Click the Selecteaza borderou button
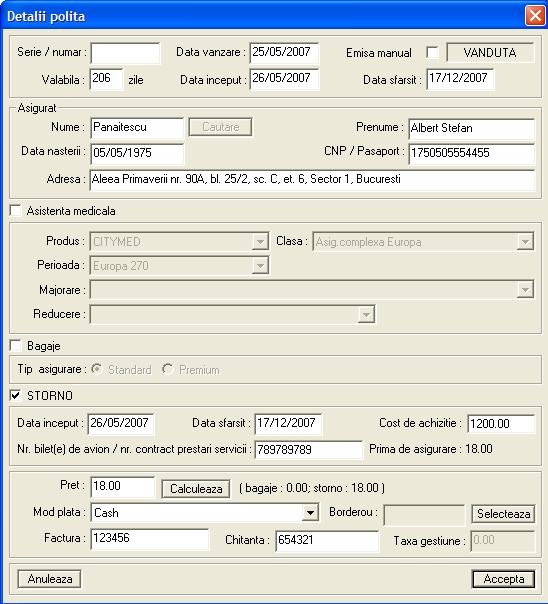The height and width of the screenshot is (604, 548). tap(503, 513)
